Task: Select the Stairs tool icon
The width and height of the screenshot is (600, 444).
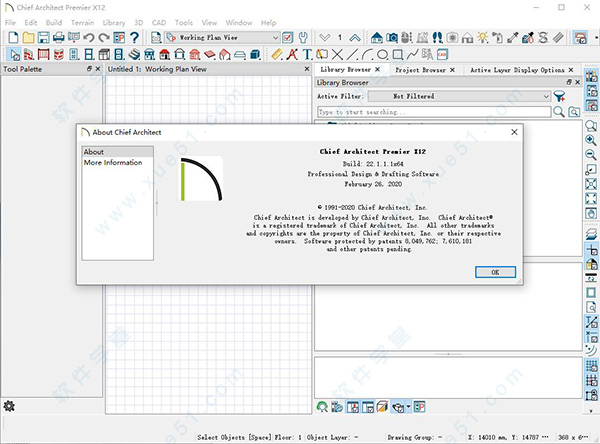Action: pos(134,54)
